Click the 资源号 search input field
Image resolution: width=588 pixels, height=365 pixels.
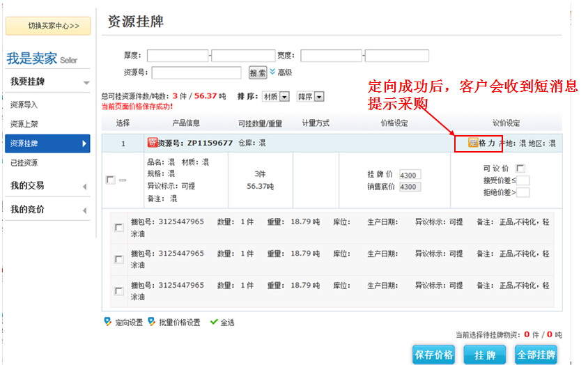196,72
